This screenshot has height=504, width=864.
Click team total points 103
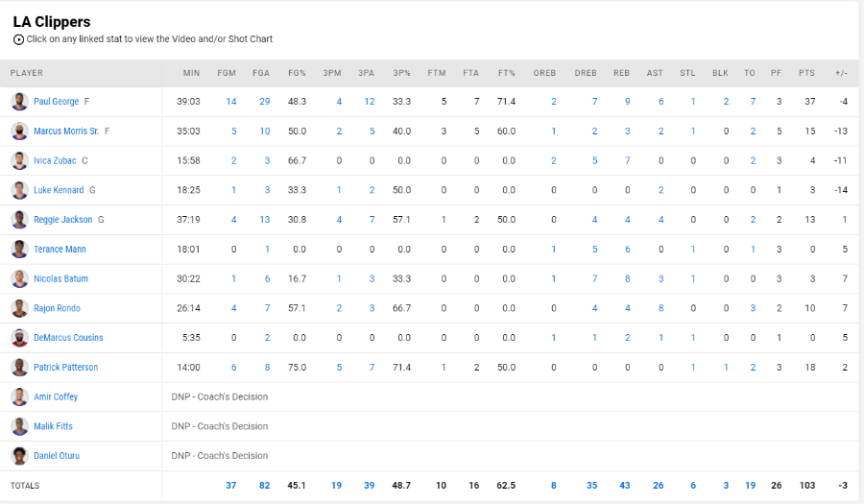(x=807, y=485)
